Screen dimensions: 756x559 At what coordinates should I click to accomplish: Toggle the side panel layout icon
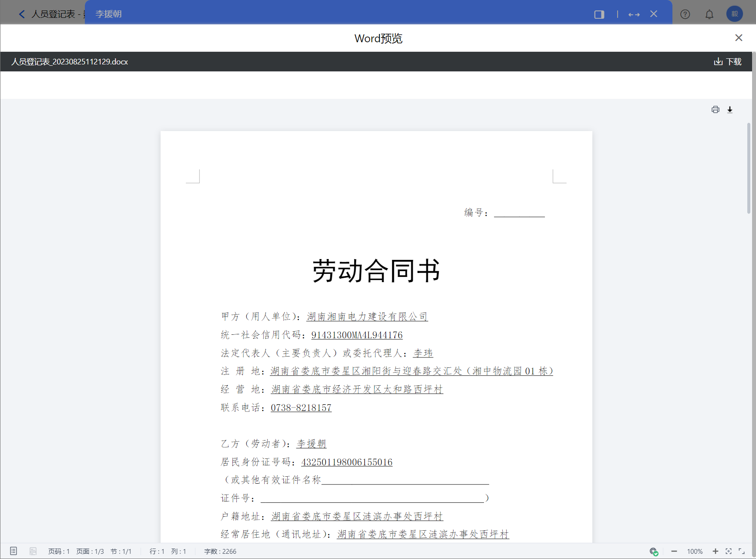(x=599, y=14)
